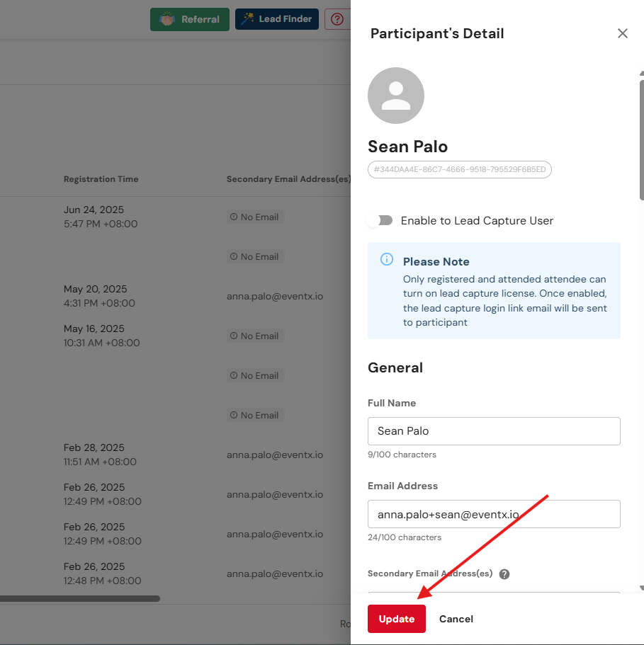
Task: Click the participant ID tag under Sean Palo
Action: coord(459,170)
